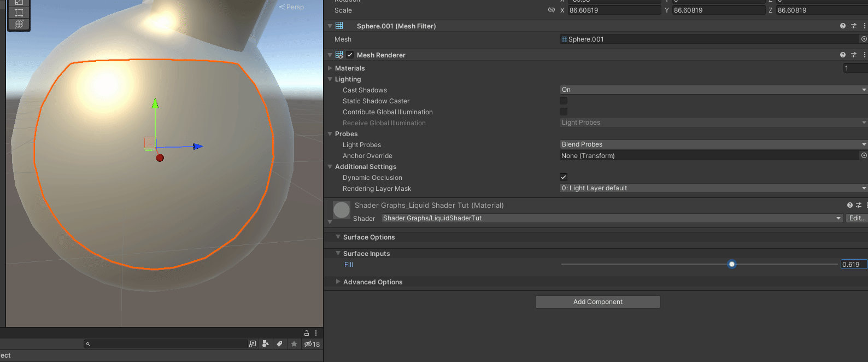Expand the Surface Options foldout

click(338, 237)
